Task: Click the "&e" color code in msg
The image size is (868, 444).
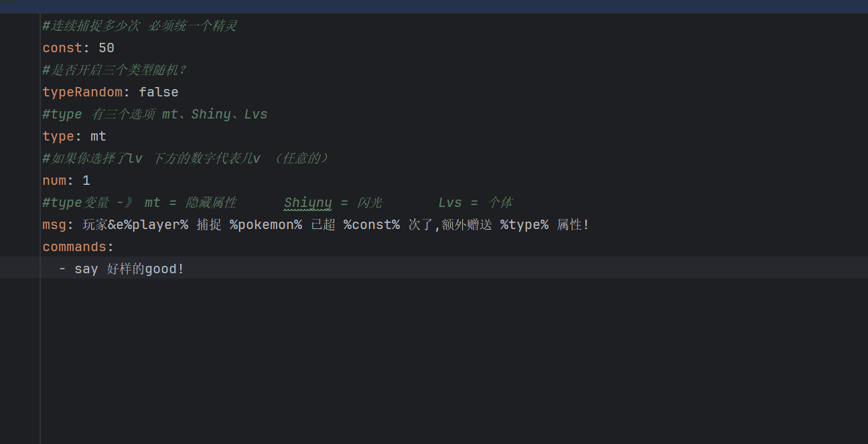Action: tap(116, 225)
